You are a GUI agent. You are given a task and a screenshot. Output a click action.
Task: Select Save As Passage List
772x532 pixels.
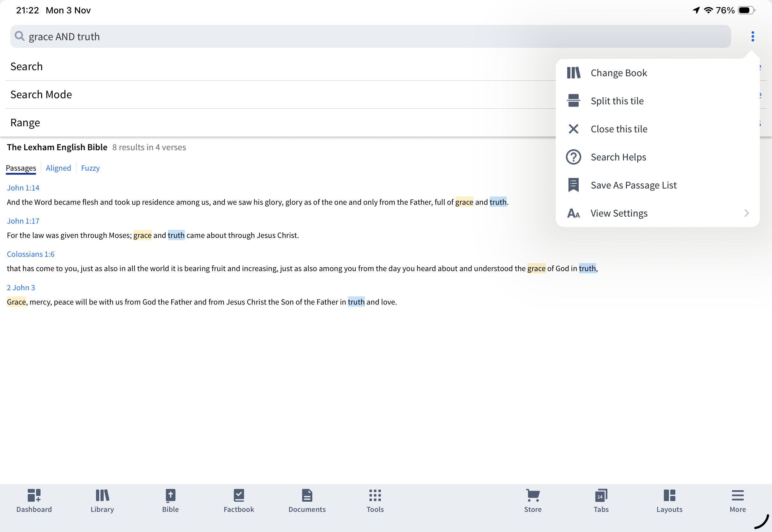point(633,185)
